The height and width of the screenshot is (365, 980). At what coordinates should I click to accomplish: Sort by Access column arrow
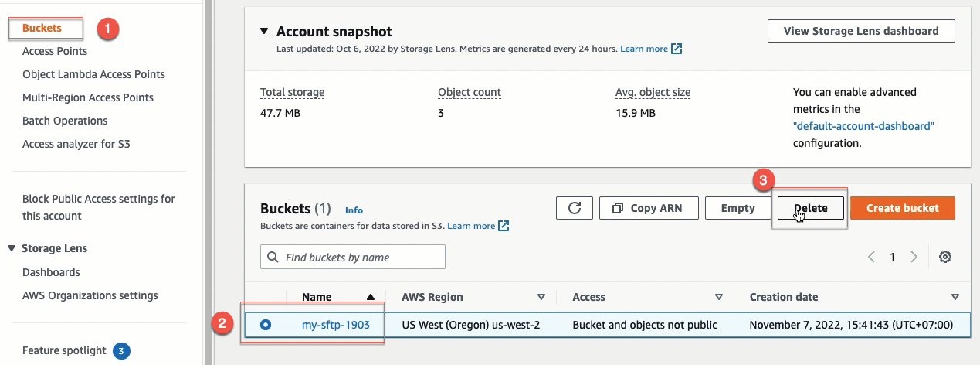(x=719, y=297)
